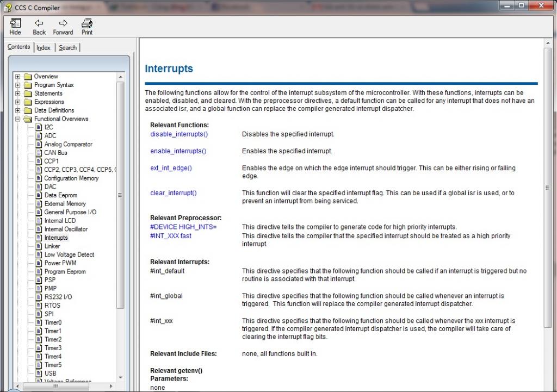The image size is (557, 392).
Task: Select General Purpose I/O topic
Action: tap(70, 212)
